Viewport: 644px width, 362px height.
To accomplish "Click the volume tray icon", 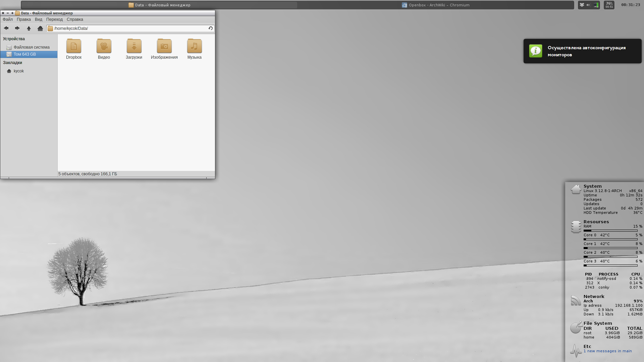I will [588, 5].
